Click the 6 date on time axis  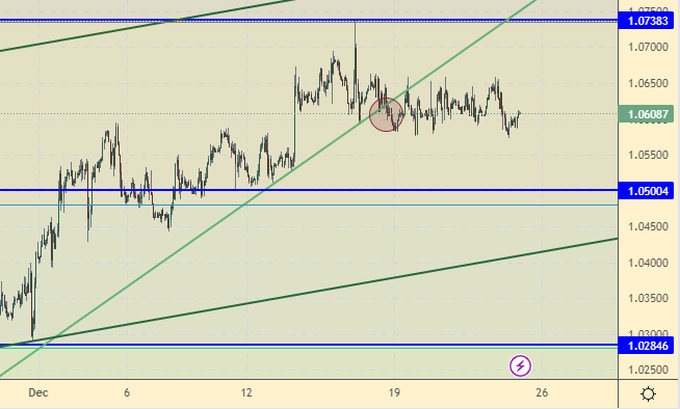pyautogui.click(x=127, y=393)
